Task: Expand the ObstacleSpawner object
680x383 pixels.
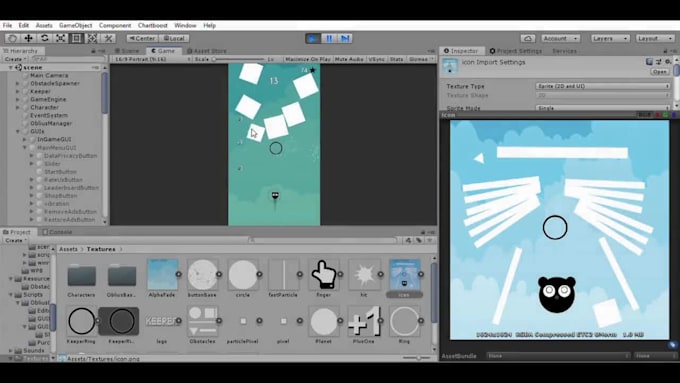Action: [x=18, y=83]
